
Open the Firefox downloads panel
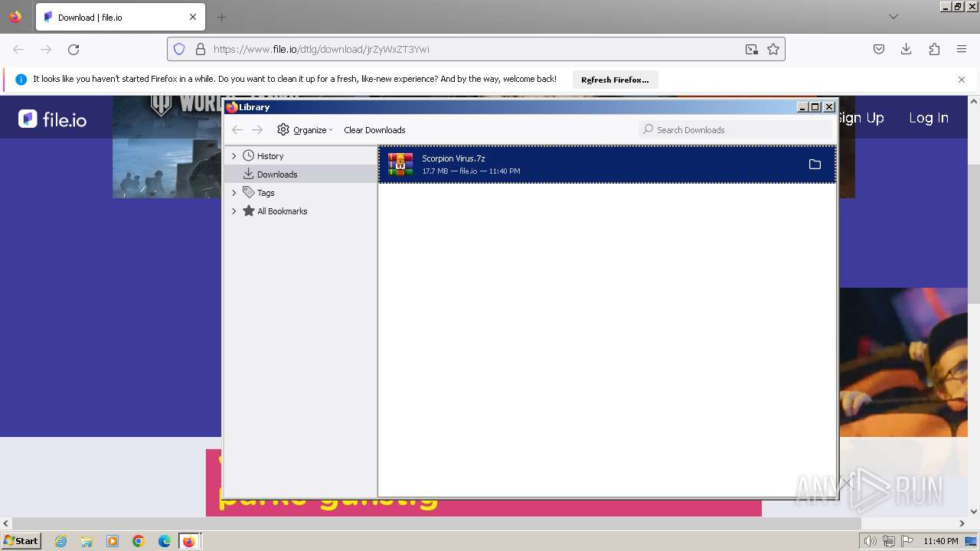[906, 49]
